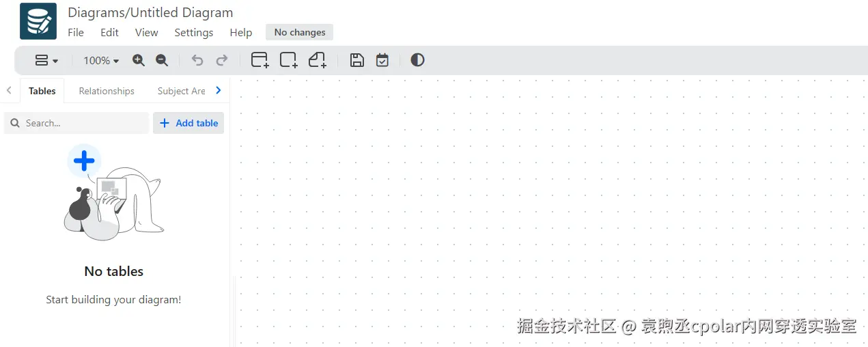Open the Settings menu
868x347 pixels.
click(194, 32)
